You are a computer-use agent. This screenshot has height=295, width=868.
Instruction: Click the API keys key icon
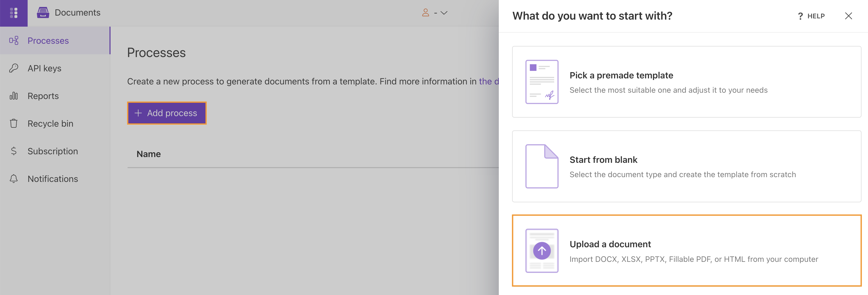pyautogui.click(x=14, y=68)
